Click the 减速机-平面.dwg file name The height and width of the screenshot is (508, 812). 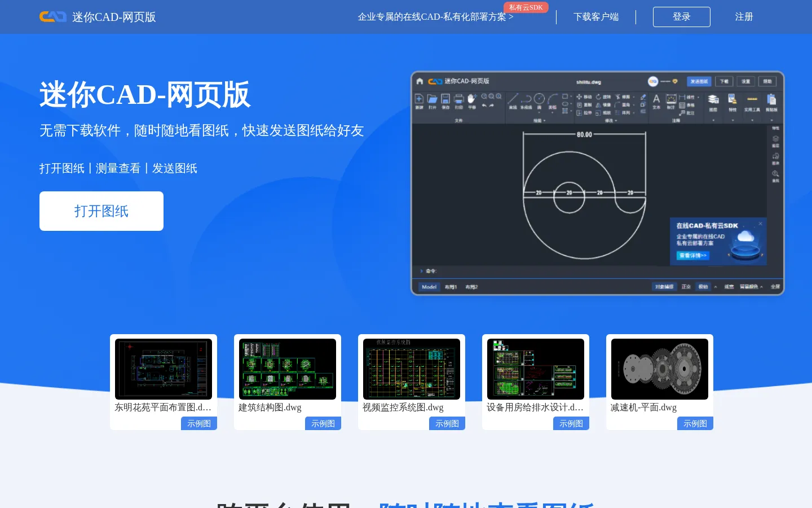tap(643, 408)
